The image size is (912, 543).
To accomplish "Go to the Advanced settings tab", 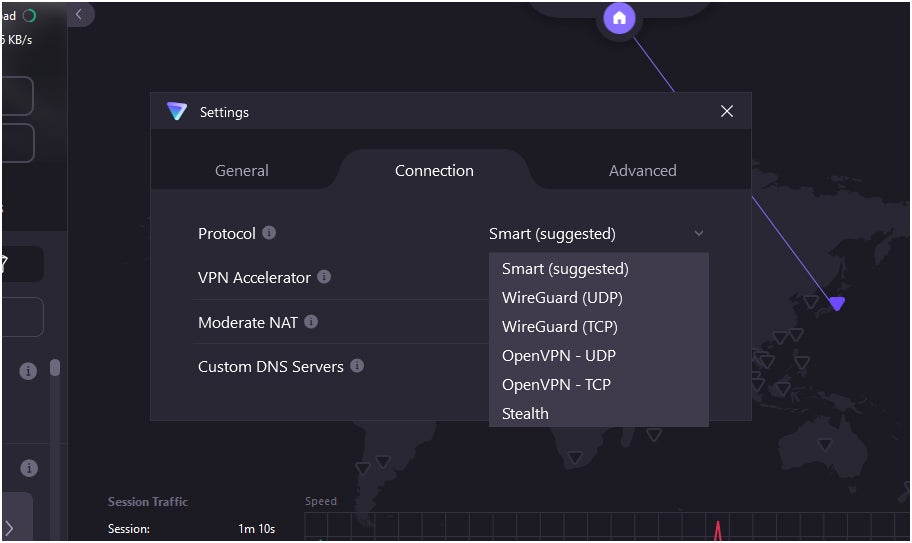I will (642, 170).
